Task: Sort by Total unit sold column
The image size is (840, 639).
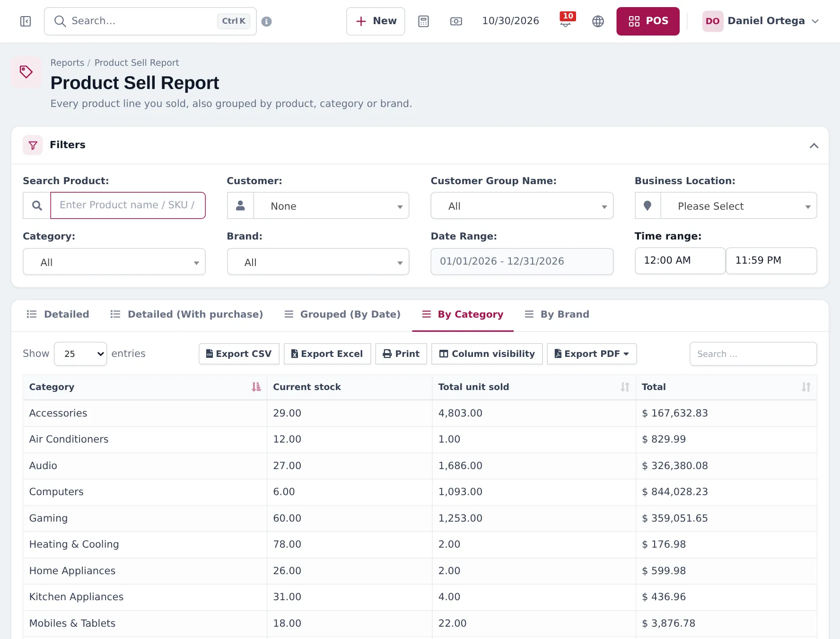Action: point(625,387)
